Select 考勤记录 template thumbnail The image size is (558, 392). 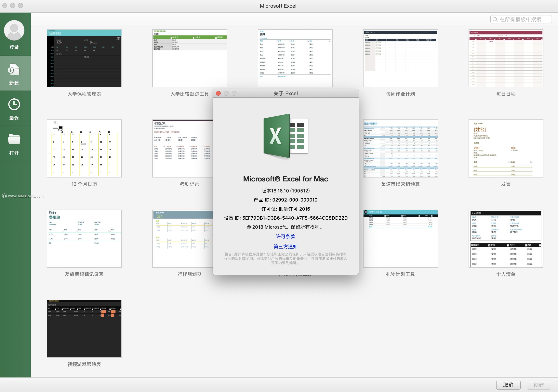[182, 148]
